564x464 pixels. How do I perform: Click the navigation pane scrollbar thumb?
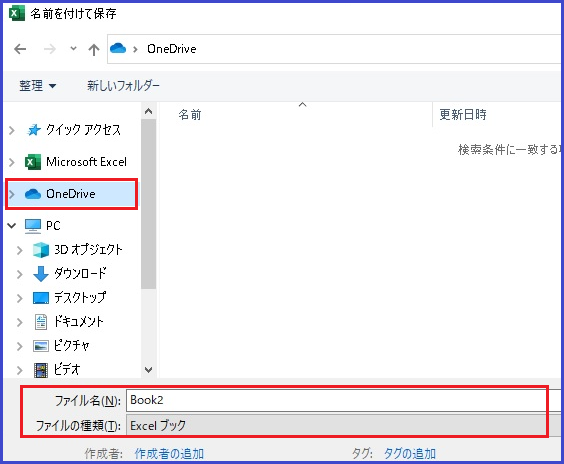(x=149, y=204)
